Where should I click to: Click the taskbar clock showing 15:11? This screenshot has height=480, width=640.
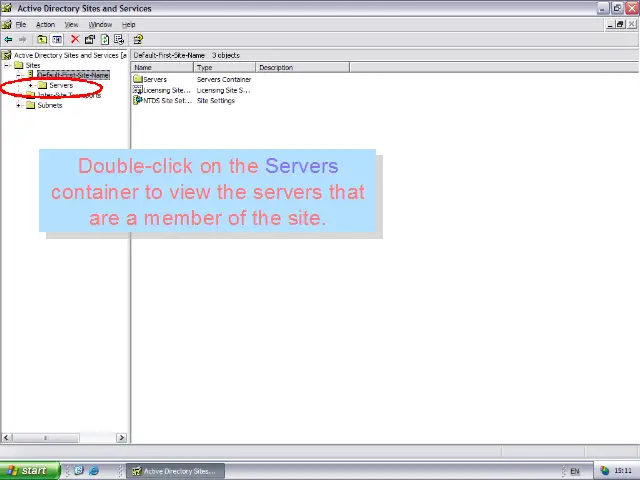click(623, 471)
